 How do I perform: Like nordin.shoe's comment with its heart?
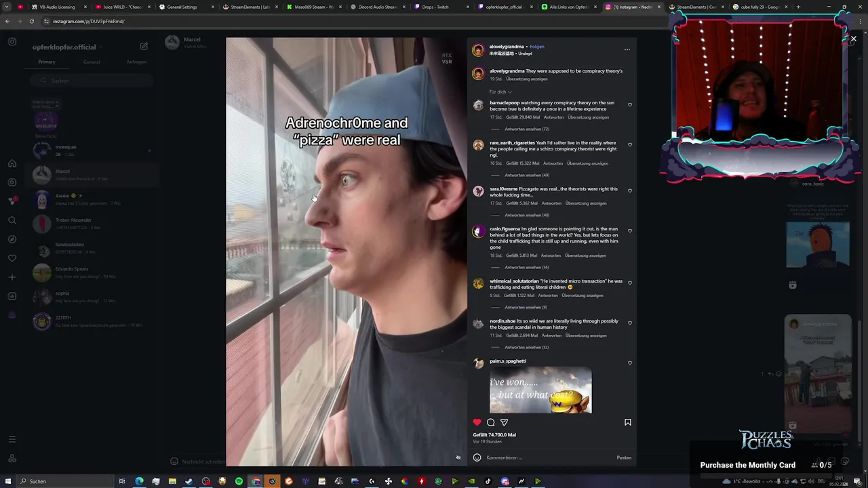coord(630,323)
